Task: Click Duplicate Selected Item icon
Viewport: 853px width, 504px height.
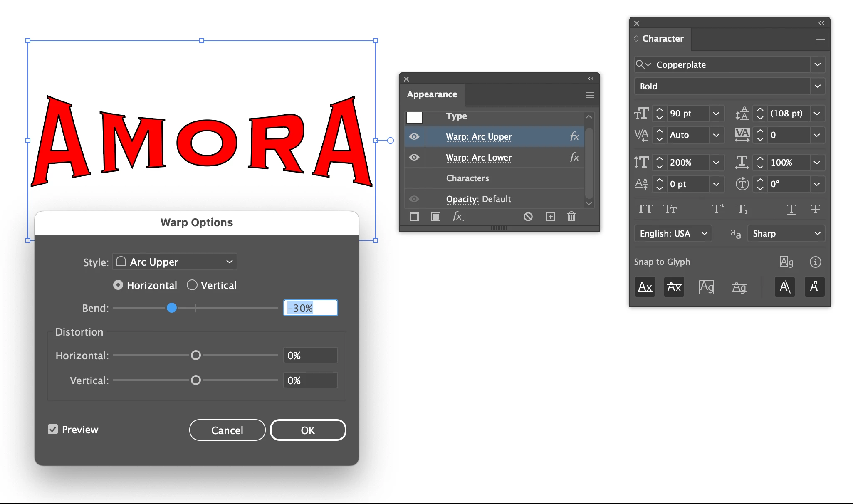Action: click(x=550, y=217)
